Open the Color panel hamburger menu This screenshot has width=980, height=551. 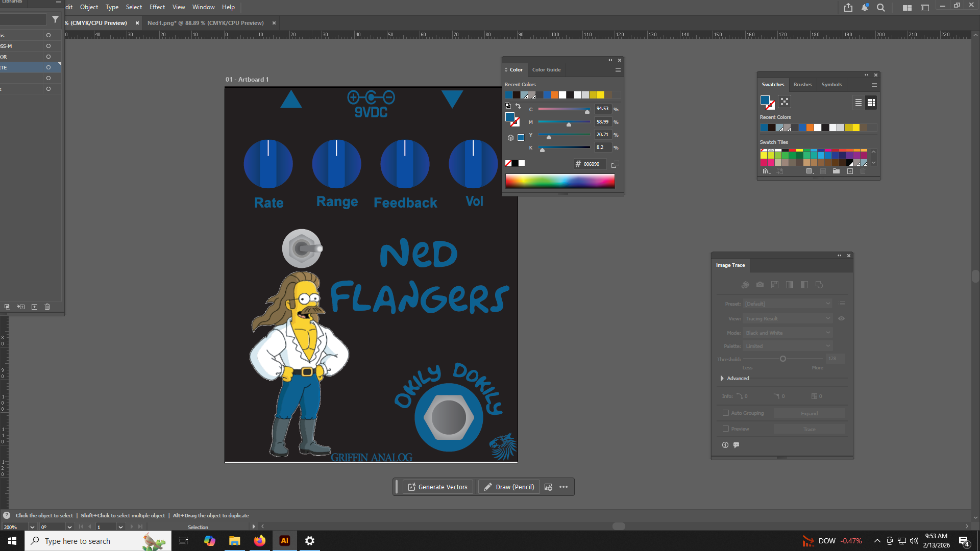coord(618,70)
